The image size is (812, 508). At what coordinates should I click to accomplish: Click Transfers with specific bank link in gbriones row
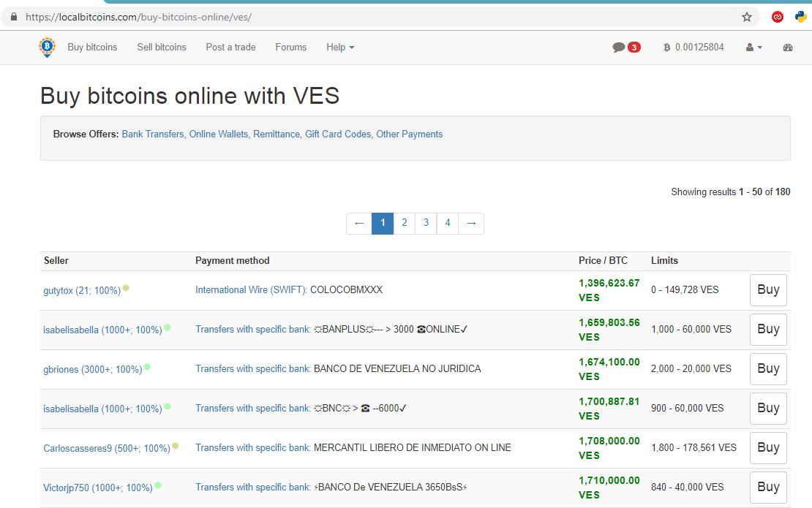(252, 369)
